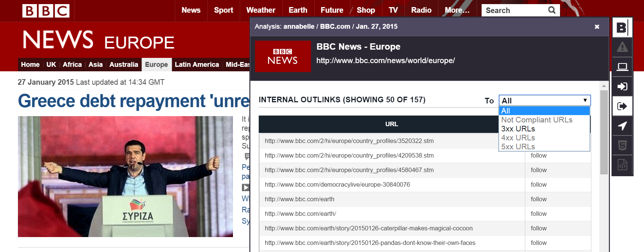The image size is (644, 252).
Task: Go to the Latin America news tab
Action: 197,65
